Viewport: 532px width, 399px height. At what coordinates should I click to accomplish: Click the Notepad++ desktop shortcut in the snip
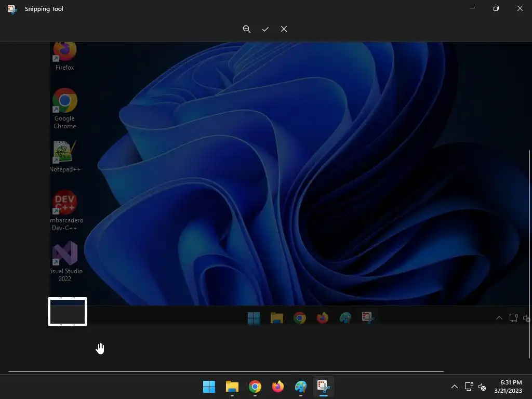(x=65, y=156)
